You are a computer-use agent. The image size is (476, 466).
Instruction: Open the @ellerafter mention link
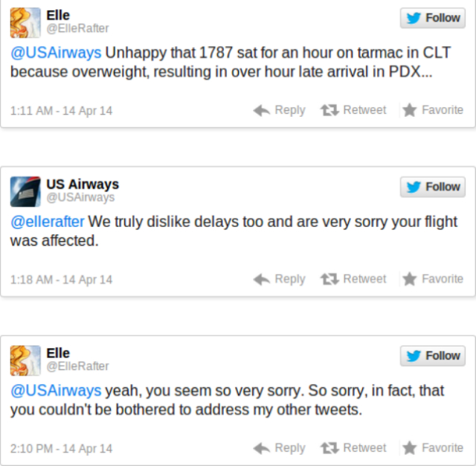48,222
